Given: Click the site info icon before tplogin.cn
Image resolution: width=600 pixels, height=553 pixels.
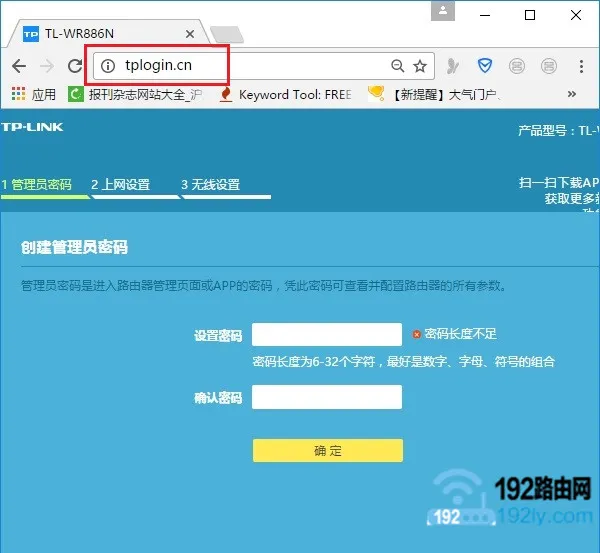Looking at the screenshot, I should [107, 66].
